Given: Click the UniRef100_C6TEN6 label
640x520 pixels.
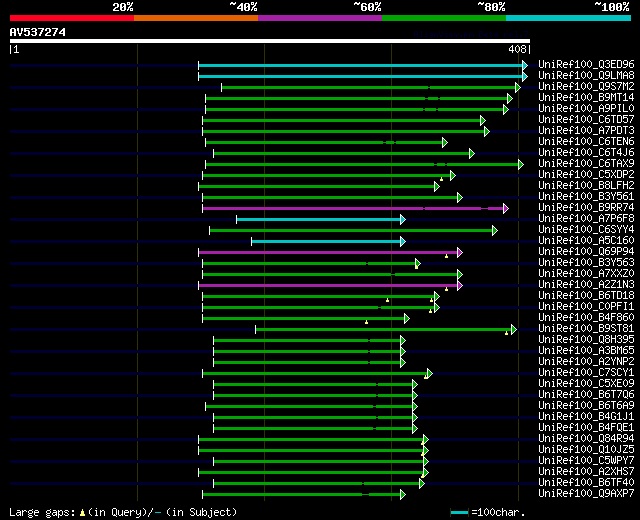Looking at the screenshot, I should click(x=586, y=142).
